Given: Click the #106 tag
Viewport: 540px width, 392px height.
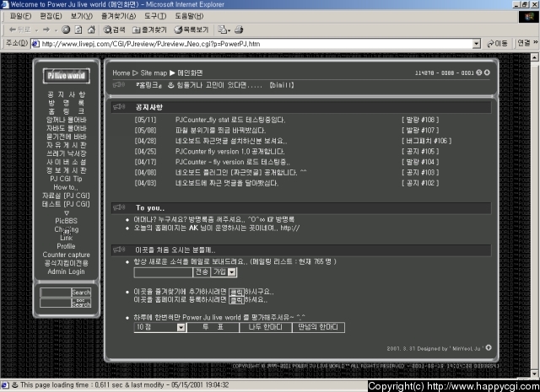Looking at the screenshot, I should click(426, 141).
